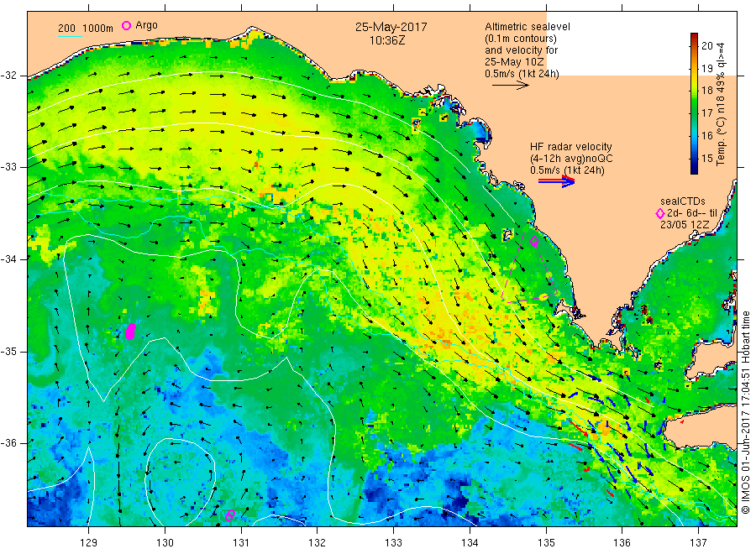Click the 'sealCTDs' label
The width and height of the screenshot is (756, 554).
[683, 201]
